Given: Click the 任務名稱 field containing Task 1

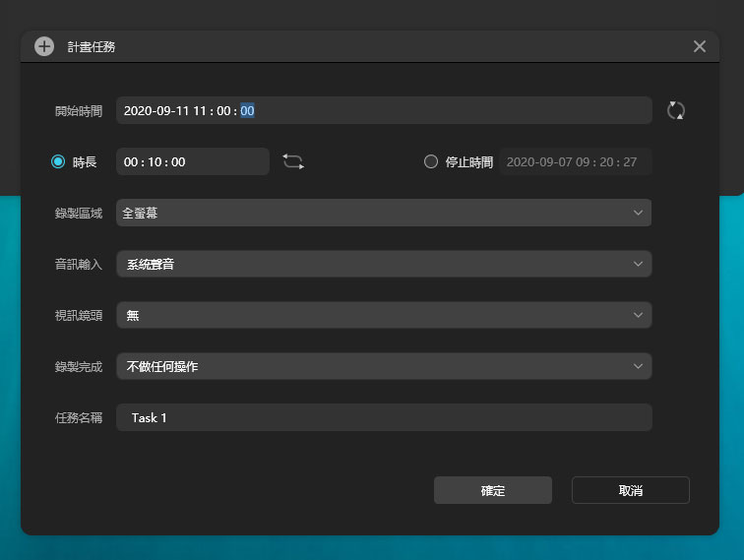Looking at the screenshot, I should coord(384,417).
